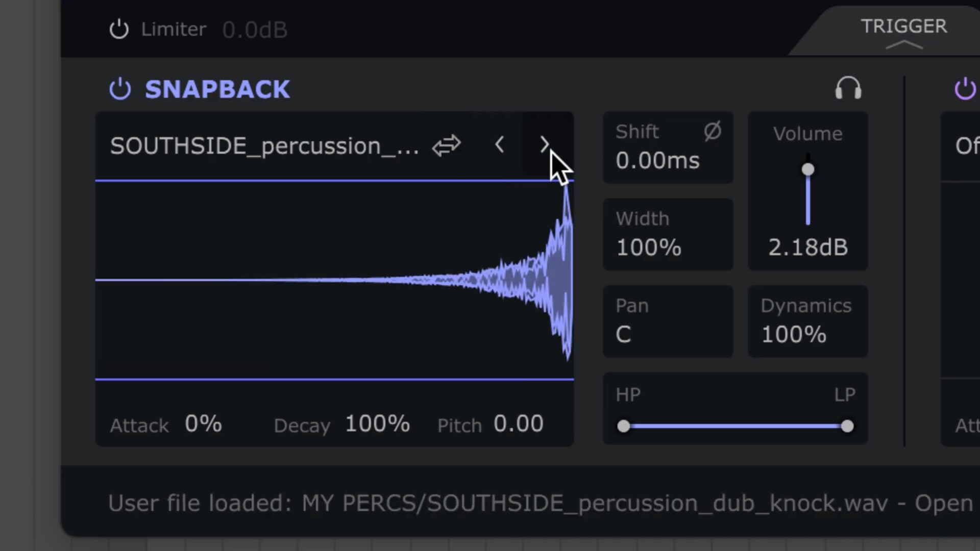Disable the SNAPBACK module power icon
The image size is (980, 551).
(x=120, y=89)
